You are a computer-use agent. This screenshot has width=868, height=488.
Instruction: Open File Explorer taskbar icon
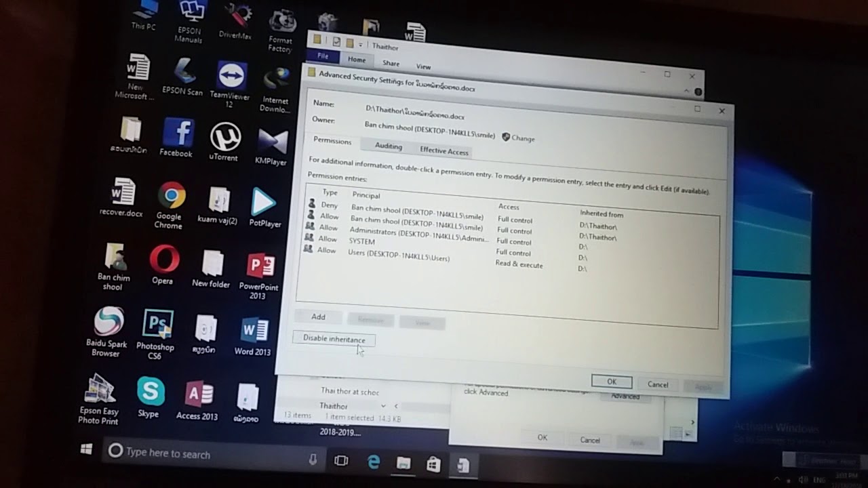click(403, 464)
